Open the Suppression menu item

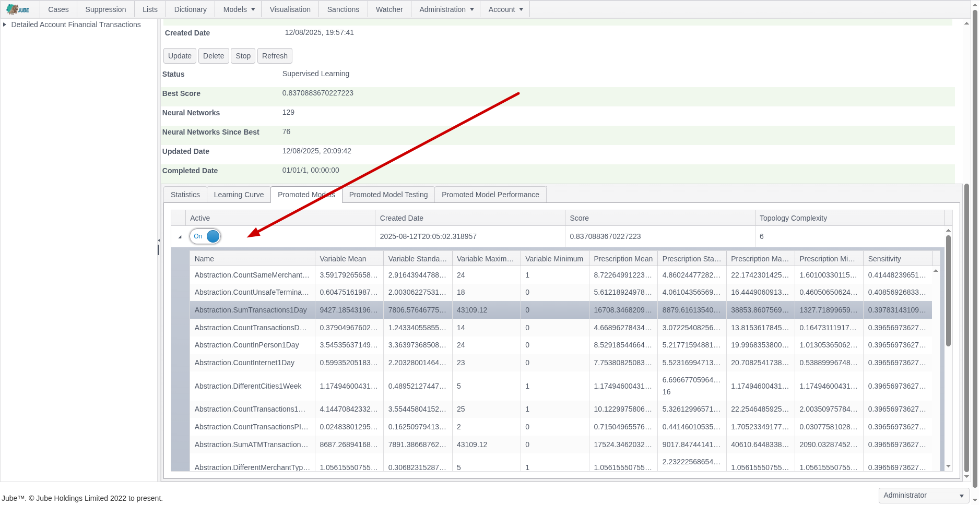coord(105,9)
